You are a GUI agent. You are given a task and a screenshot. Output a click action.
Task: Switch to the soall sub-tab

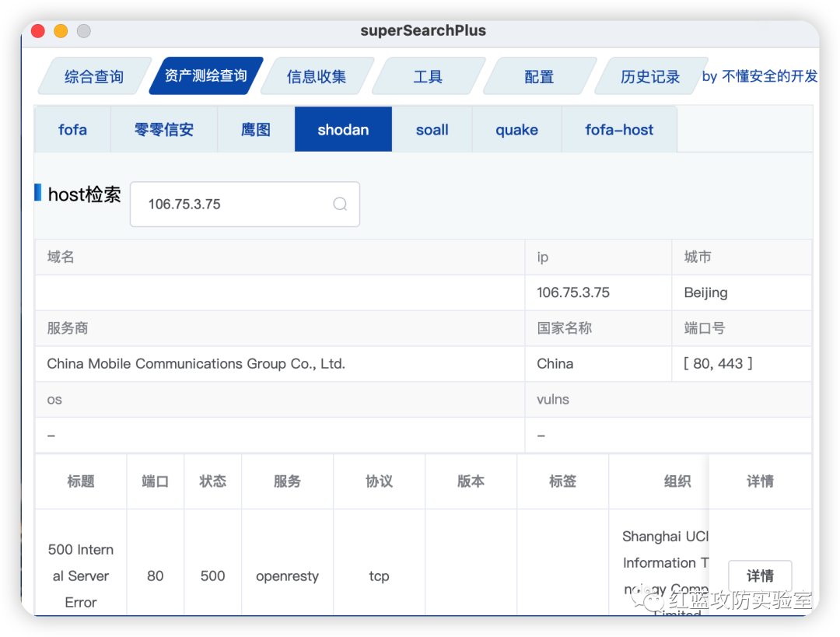point(432,130)
